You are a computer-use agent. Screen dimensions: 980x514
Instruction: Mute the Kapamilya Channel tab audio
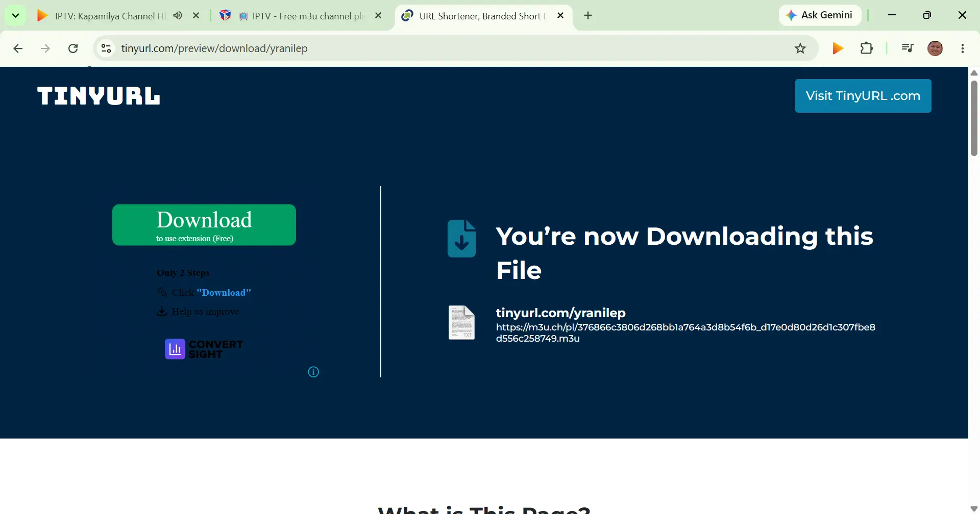pyautogui.click(x=178, y=15)
